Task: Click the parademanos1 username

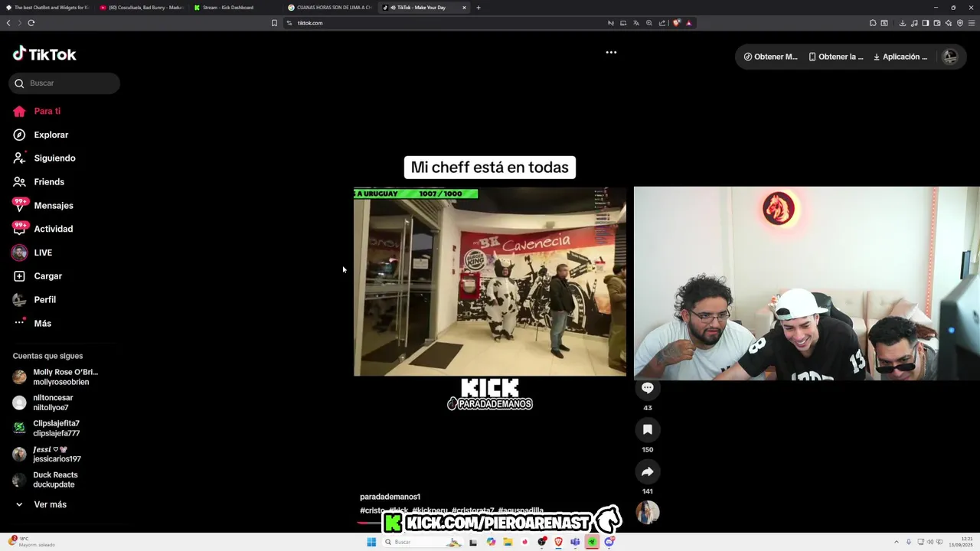Action: pos(390,497)
